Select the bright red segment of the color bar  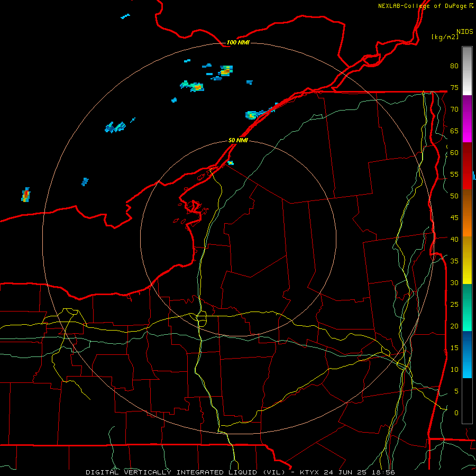(x=467, y=178)
